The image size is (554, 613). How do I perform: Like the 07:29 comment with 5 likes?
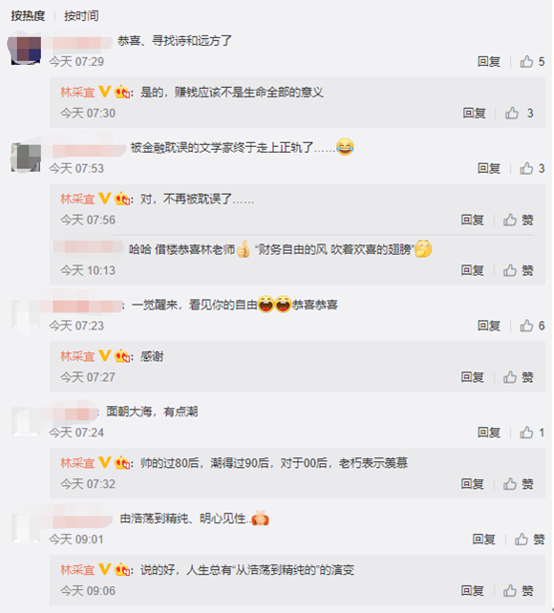coord(532,61)
